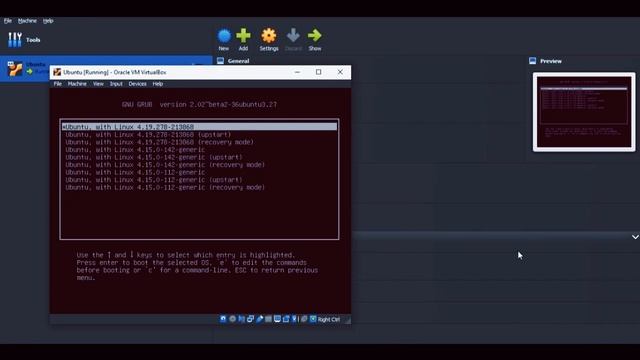Open Help menu in VirtualBox Manager
The image size is (640, 360).
tap(48, 21)
